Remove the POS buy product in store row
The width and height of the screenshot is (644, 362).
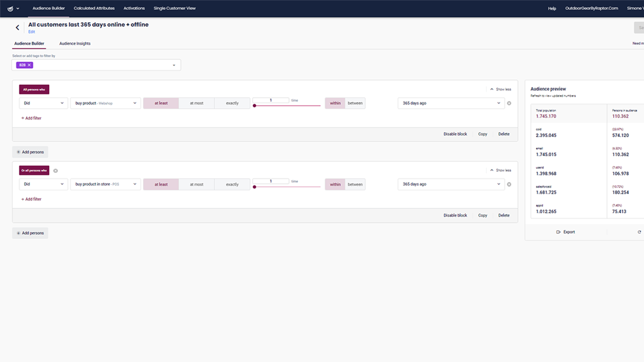tap(509, 185)
